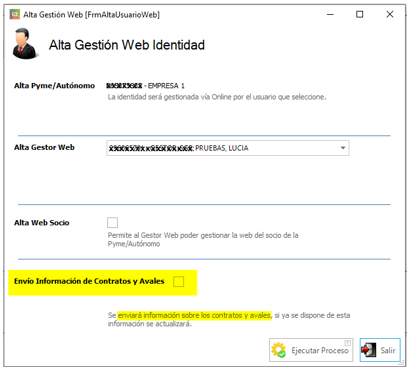Click the businessman avatar icon
This screenshot has width=412, height=370.
[24, 44]
